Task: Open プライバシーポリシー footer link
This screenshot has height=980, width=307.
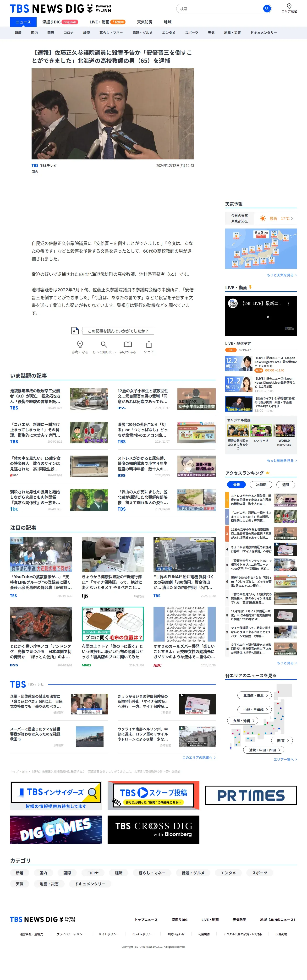Action: (x=71, y=934)
